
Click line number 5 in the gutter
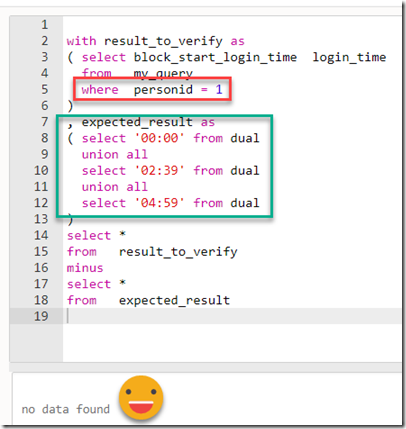coord(45,89)
